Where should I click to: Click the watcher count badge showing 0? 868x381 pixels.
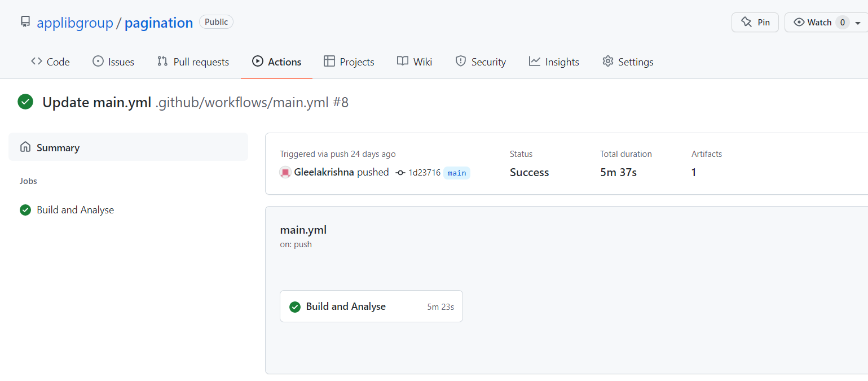[842, 22]
